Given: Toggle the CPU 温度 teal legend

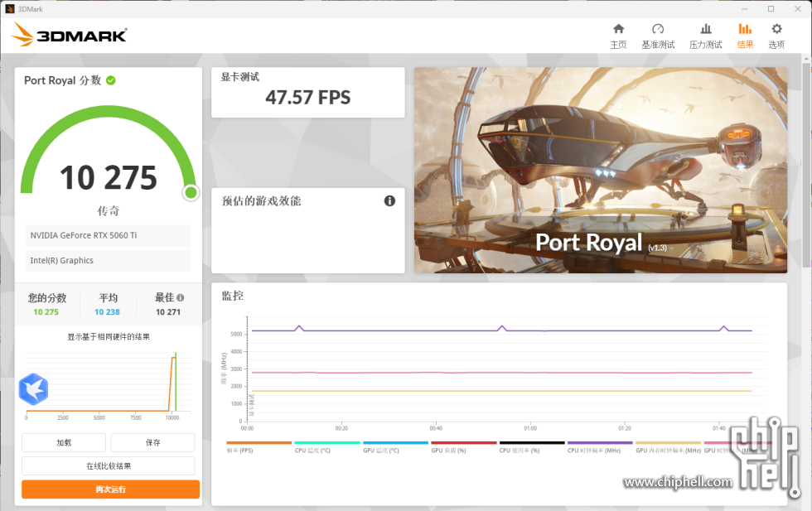Looking at the screenshot, I should click(326, 447).
